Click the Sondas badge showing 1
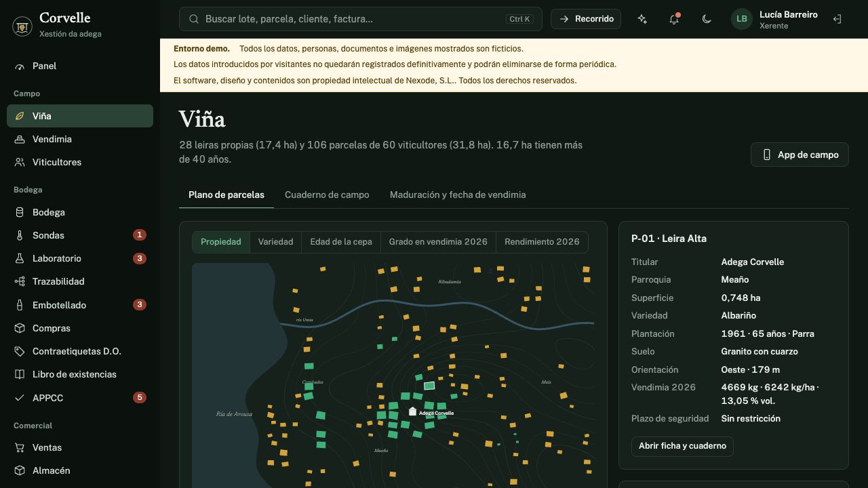This screenshot has width=868, height=488. 140,235
